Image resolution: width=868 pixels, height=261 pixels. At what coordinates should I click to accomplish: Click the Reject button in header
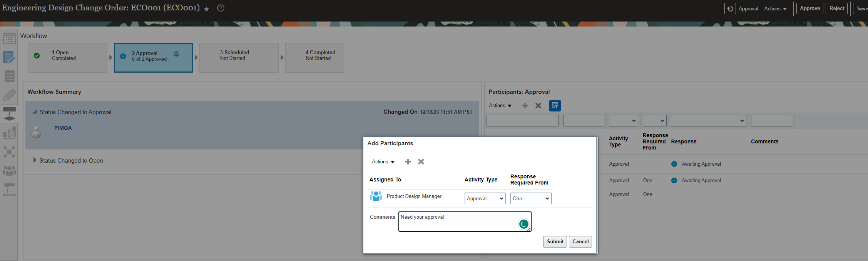836,8
